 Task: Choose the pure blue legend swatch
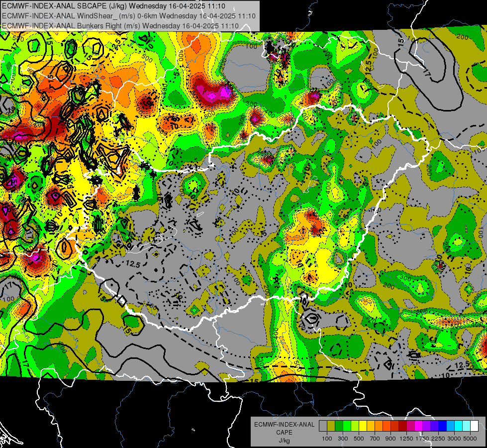tap(443, 426)
